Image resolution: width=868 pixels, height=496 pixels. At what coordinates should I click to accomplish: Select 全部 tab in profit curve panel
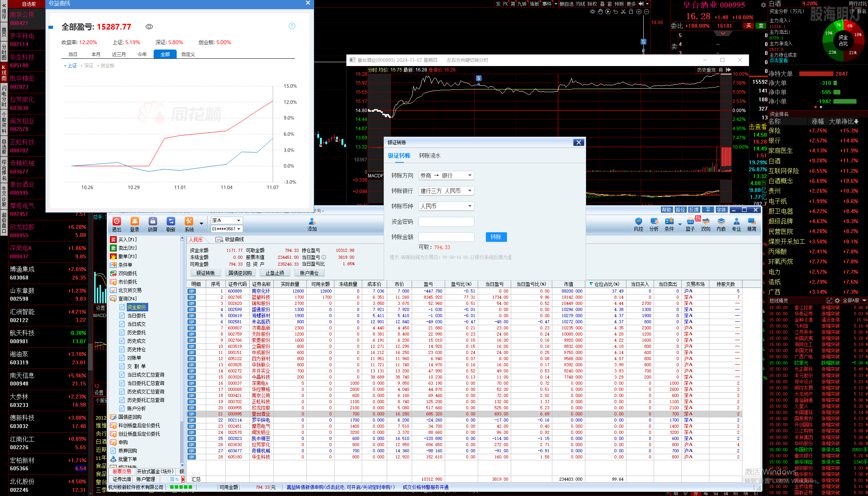[165, 54]
